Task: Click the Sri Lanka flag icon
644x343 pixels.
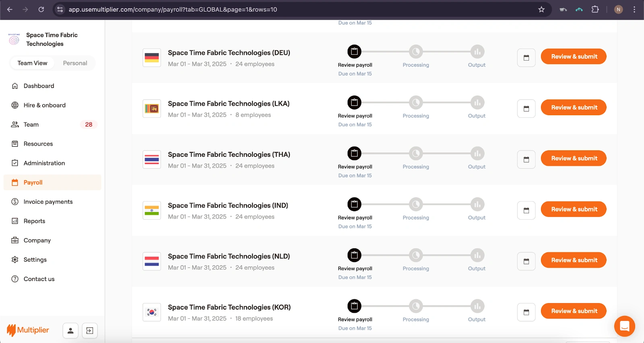Action: click(152, 108)
